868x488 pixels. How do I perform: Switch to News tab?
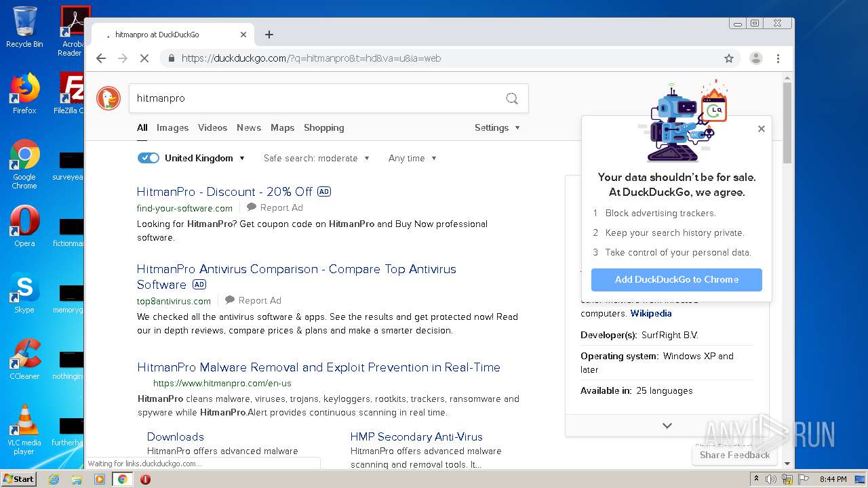249,127
